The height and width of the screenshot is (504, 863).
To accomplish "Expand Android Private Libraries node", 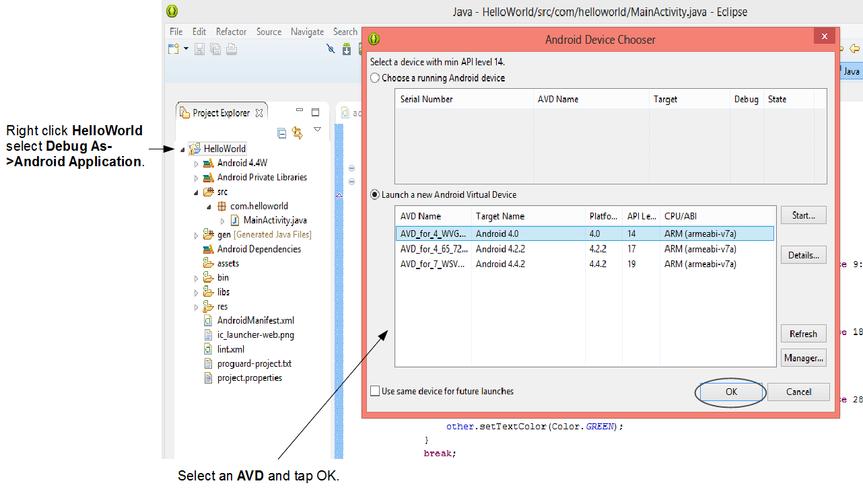I will 197,178.
